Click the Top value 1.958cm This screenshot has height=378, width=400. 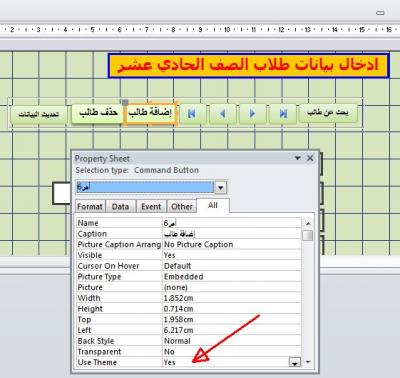click(x=232, y=319)
